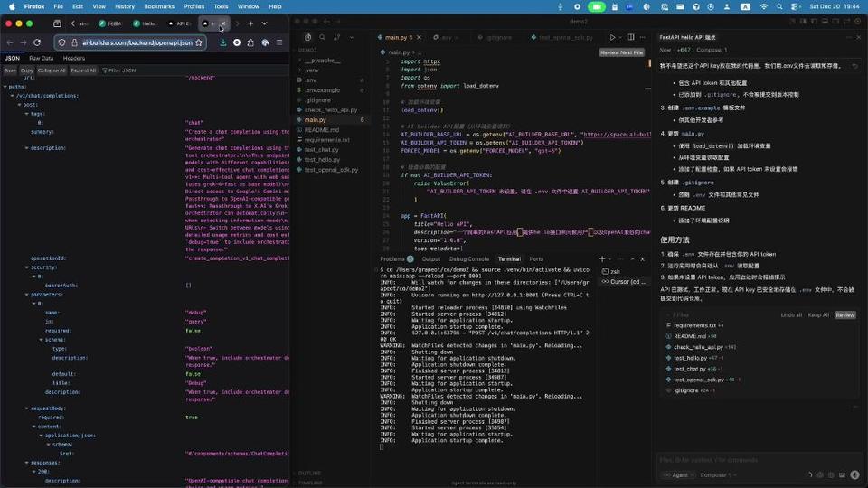Open test_hello.py in changed files list
This screenshot has width=868, height=488.
click(690, 358)
